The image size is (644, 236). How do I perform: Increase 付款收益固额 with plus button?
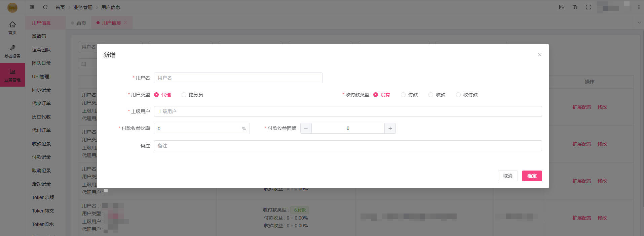point(390,128)
